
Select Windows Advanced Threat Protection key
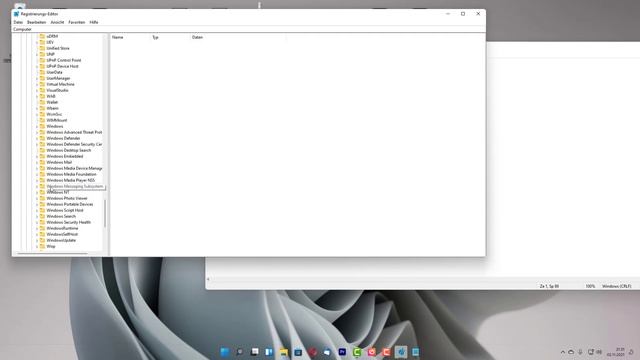(74, 132)
